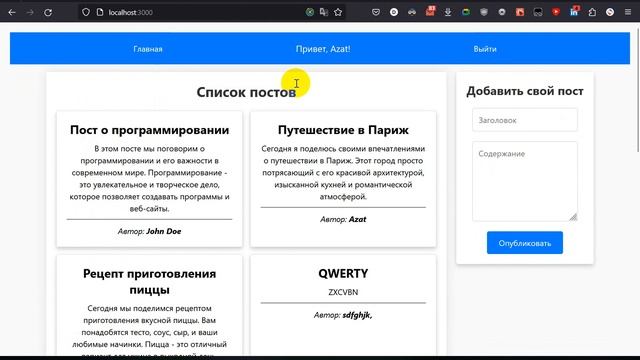Open the downloads arrow icon
This screenshot has height=360, width=640.
[448, 12]
